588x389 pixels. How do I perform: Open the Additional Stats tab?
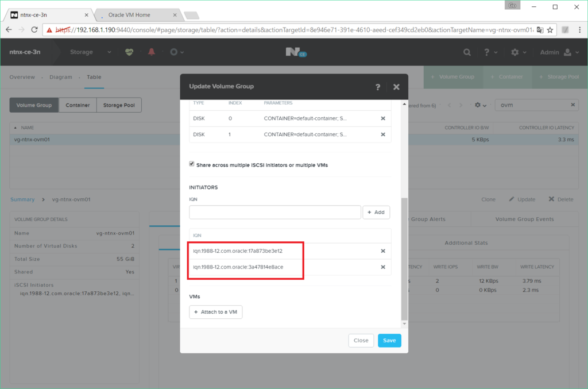click(x=466, y=242)
